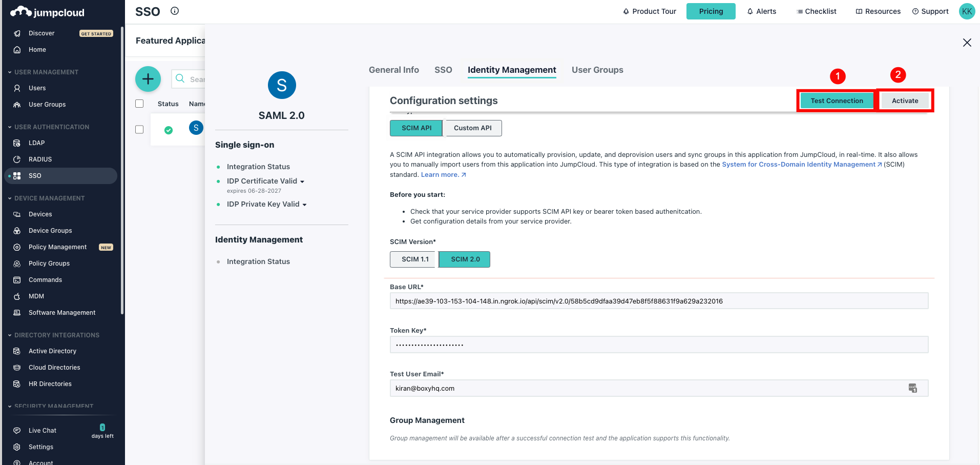Toggle the select-all applications checkbox
The image size is (980, 465).
139,104
